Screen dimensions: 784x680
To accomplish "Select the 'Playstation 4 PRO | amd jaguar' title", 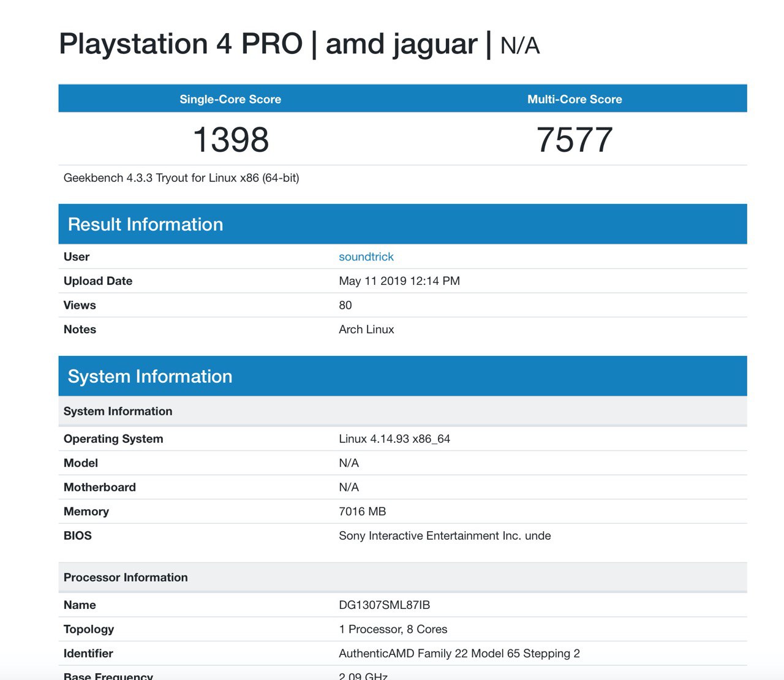I will point(268,44).
